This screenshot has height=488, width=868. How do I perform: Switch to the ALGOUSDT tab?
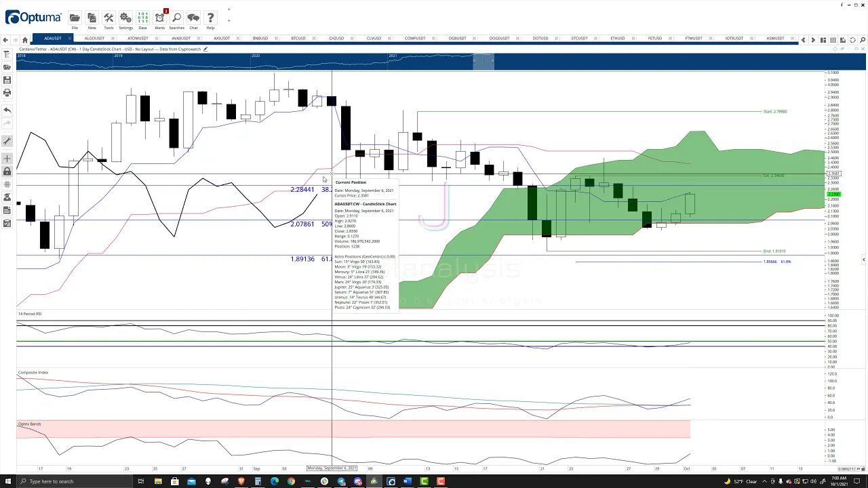95,39
